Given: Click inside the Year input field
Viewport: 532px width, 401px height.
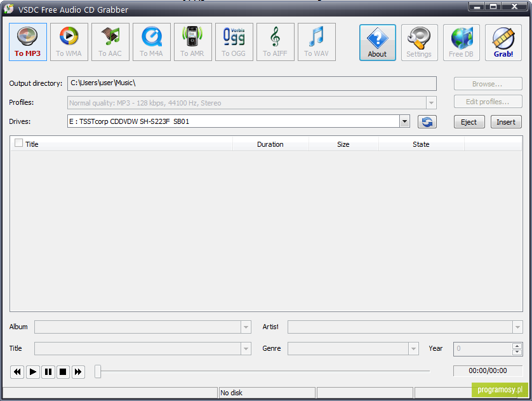Looking at the screenshot, I should [x=483, y=349].
